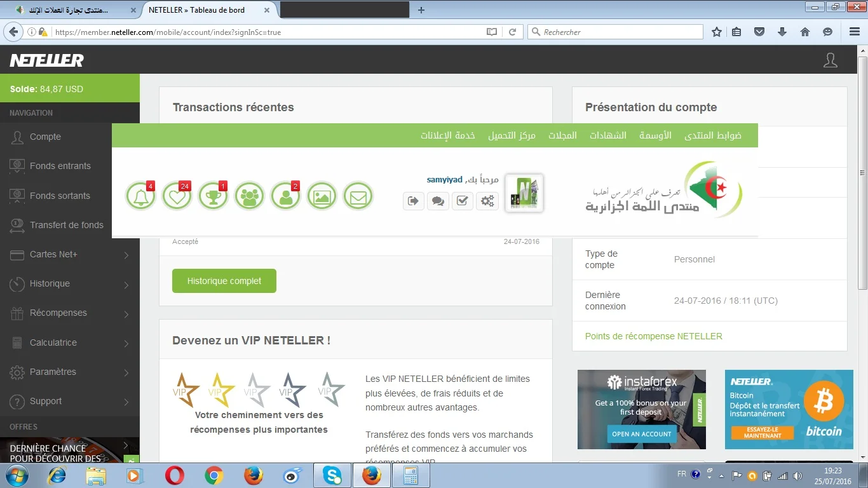Expand the Paramètres sidebar section
This screenshot has height=488, width=868.
point(70,372)
